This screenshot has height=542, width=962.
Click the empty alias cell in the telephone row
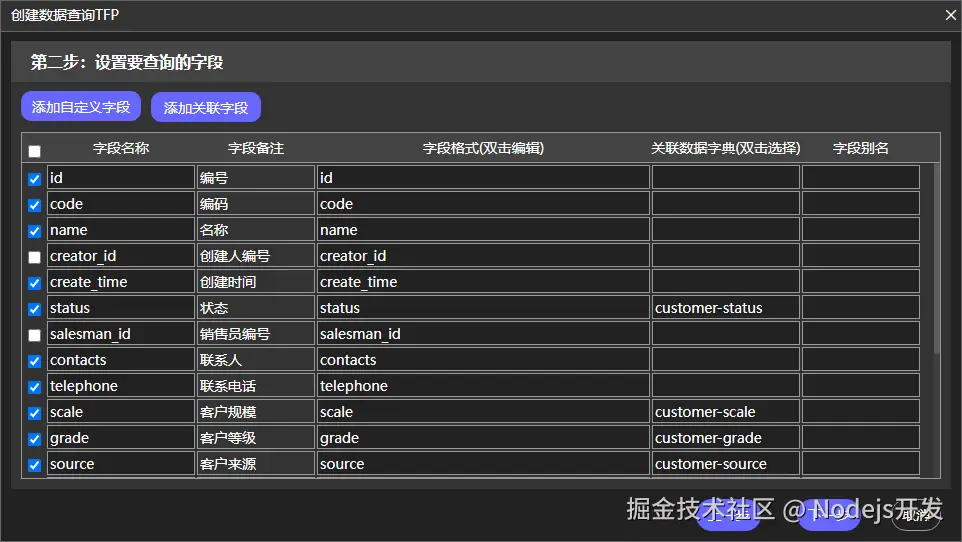click(x=861, y=385)
